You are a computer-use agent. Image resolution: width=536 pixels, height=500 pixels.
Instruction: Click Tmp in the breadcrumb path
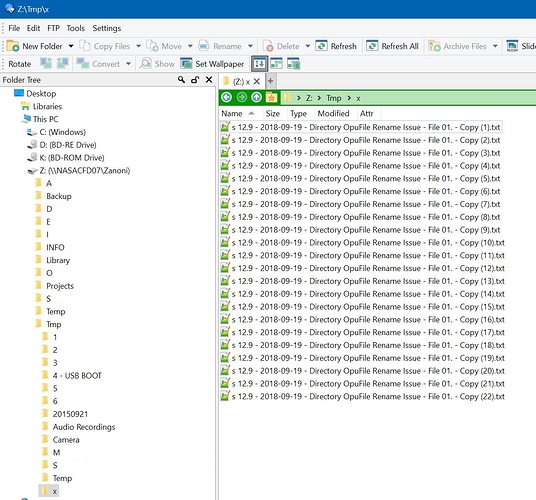334,98
